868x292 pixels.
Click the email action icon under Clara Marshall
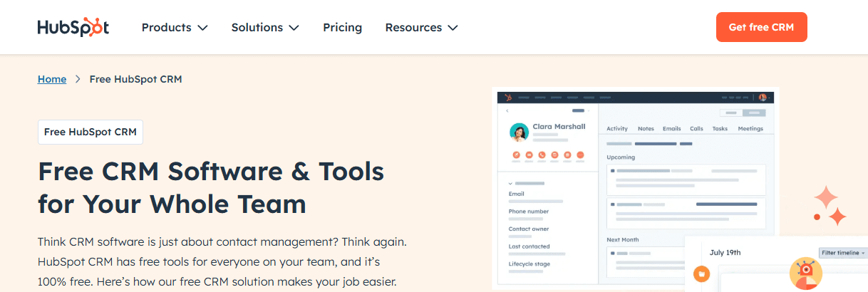point(529,155)
